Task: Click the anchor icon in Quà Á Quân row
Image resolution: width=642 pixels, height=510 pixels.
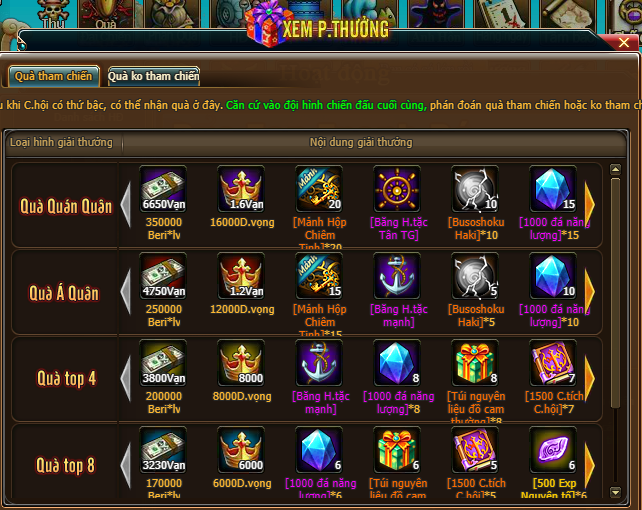Action: pos(397,276)
